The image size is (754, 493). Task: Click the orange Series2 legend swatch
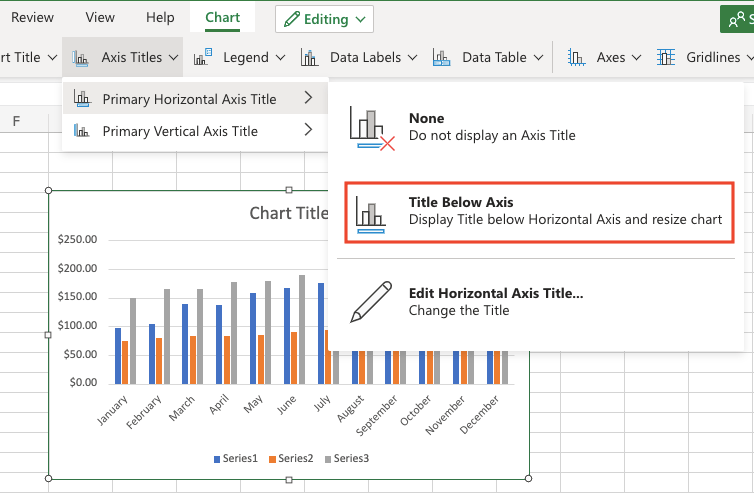(272, 459)
